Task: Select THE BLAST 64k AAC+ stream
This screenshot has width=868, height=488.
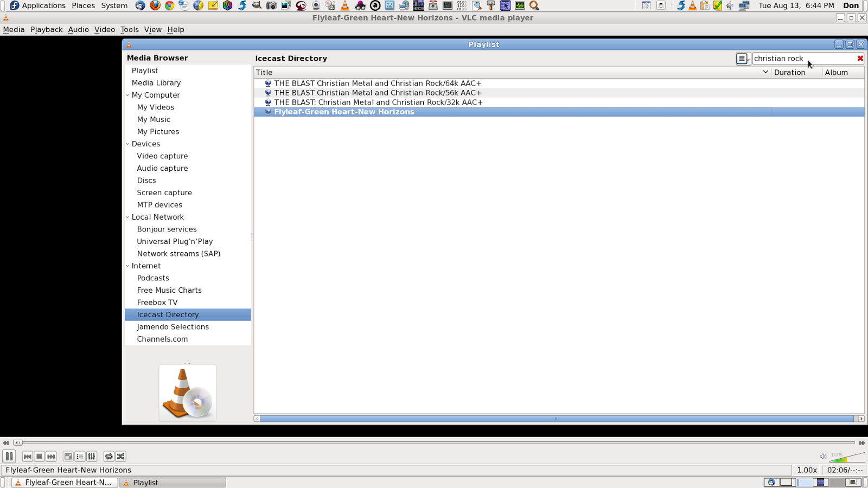Action: pyautogui.click(x=559, y=84)
